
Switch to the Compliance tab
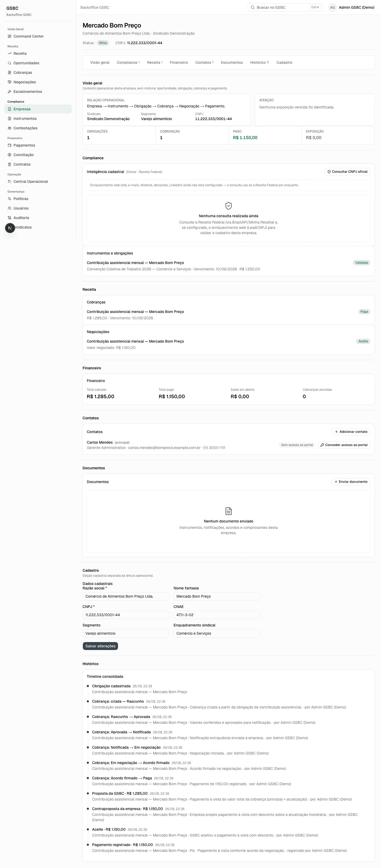[128, 63]
